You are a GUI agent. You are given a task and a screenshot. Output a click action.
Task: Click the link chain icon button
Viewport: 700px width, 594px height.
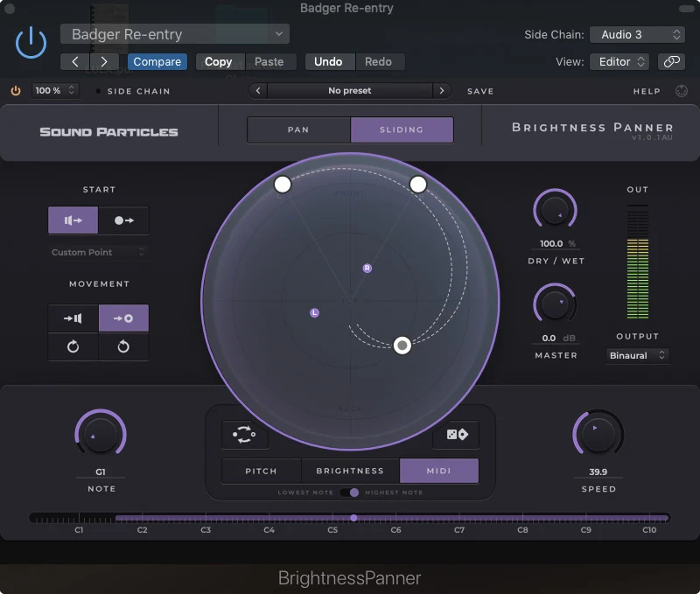(671, 61)
